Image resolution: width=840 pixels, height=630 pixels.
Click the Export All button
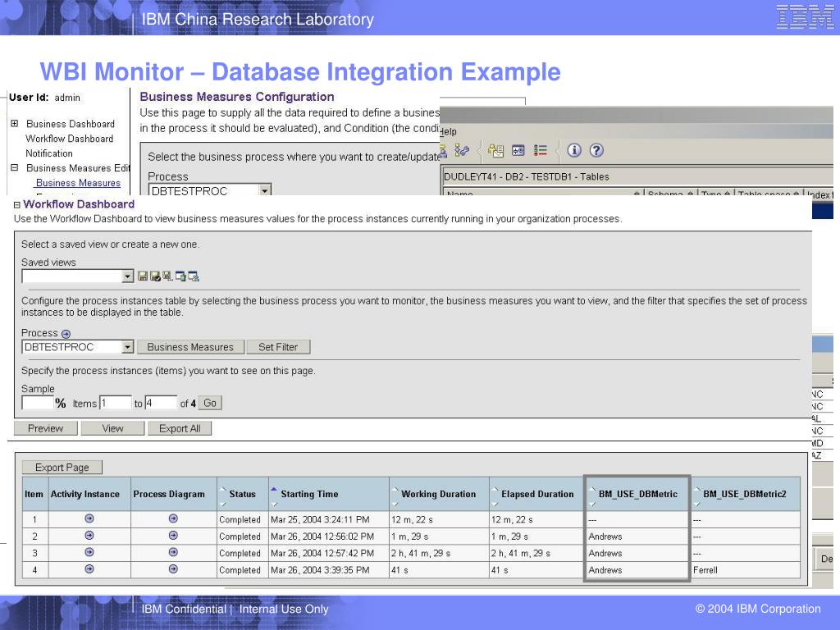(x=180, y=428)
